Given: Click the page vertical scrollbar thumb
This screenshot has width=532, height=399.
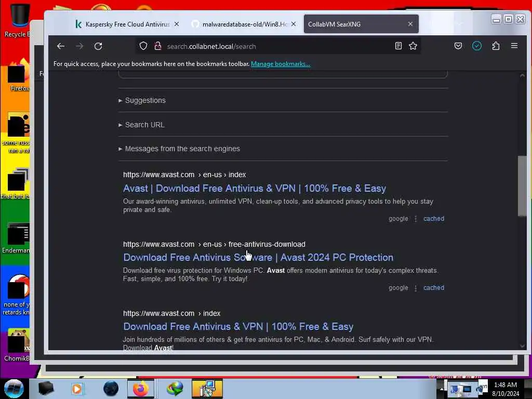Looking at the screenshot, I should click(x=522, y=185).
